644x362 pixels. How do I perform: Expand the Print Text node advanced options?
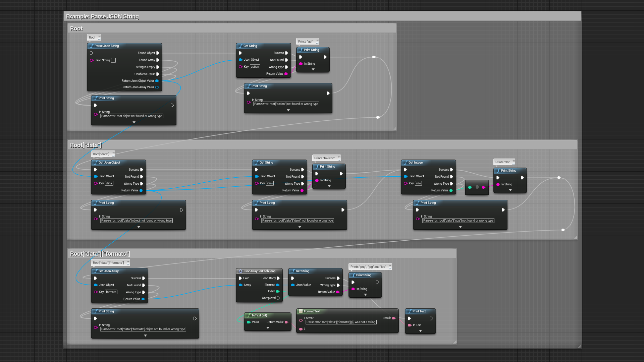(420, 331)
